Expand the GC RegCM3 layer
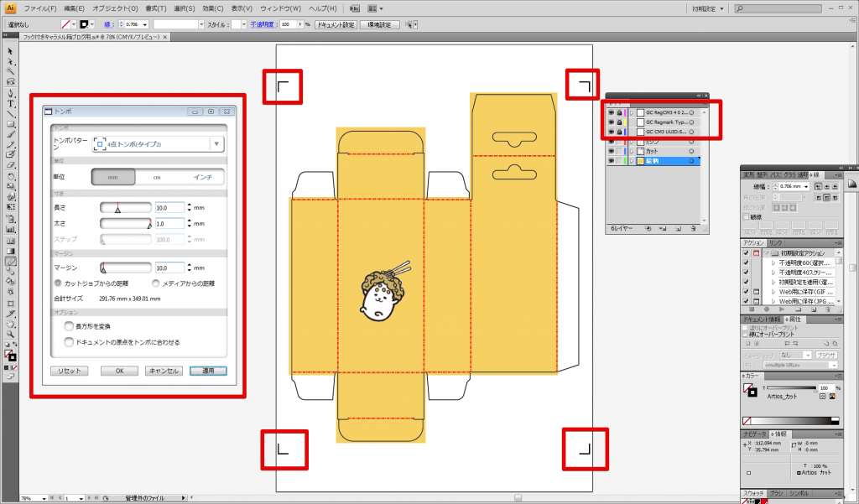Viewport: 859px width, 504px height. 632,113
